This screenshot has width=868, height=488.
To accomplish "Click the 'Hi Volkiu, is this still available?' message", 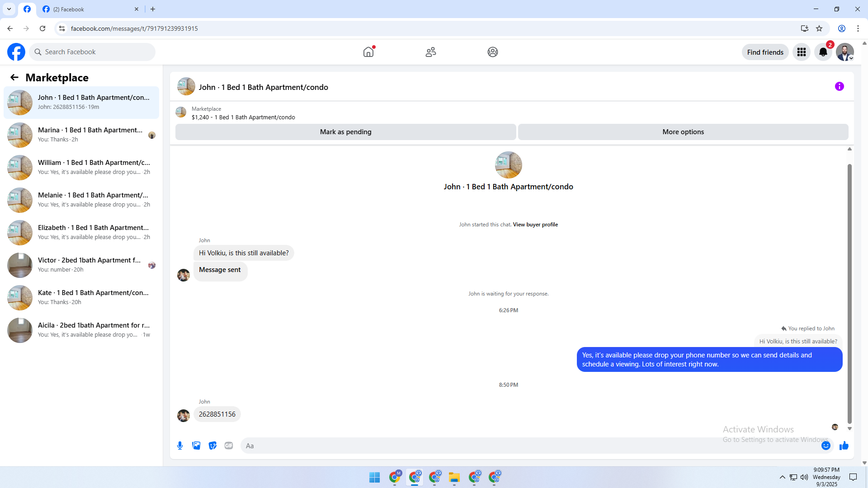I will tap(244, 253).
